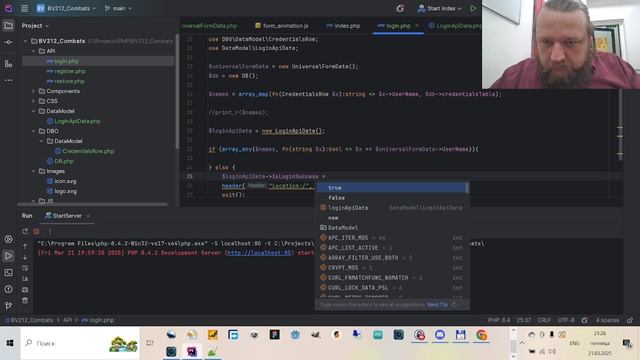Open the Windows Start menu

(x=10, y=343)
